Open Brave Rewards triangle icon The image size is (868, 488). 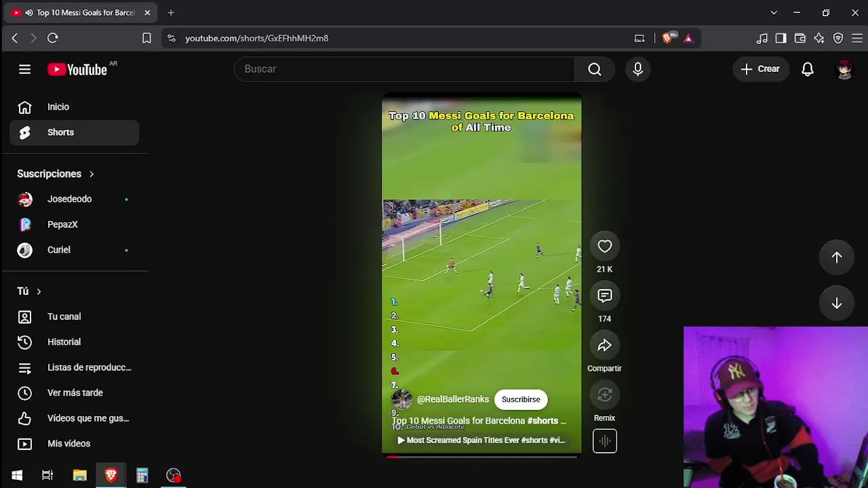(688, 38)
